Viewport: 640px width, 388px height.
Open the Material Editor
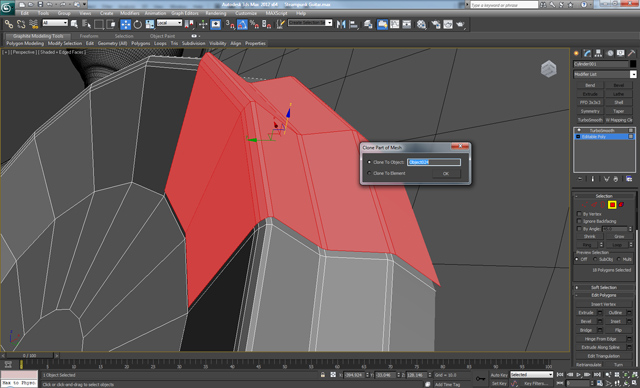421,24
